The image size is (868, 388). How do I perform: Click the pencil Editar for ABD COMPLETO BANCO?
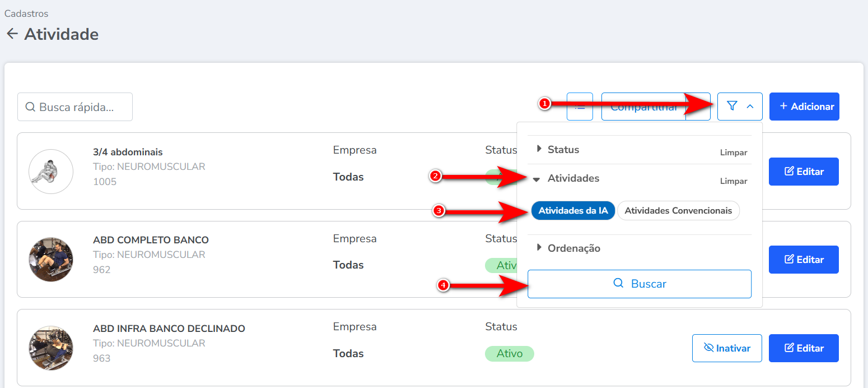803,260
